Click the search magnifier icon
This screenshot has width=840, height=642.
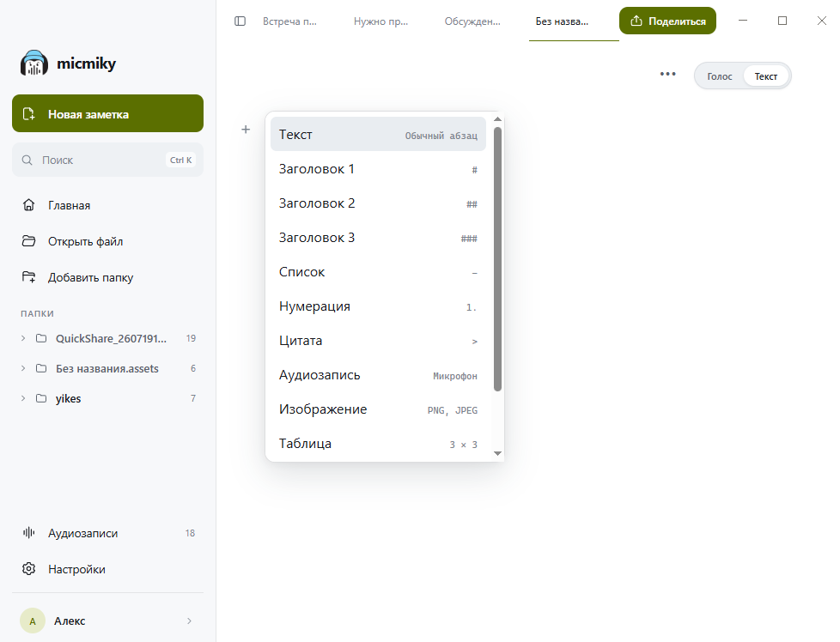[x=27, y=160]
